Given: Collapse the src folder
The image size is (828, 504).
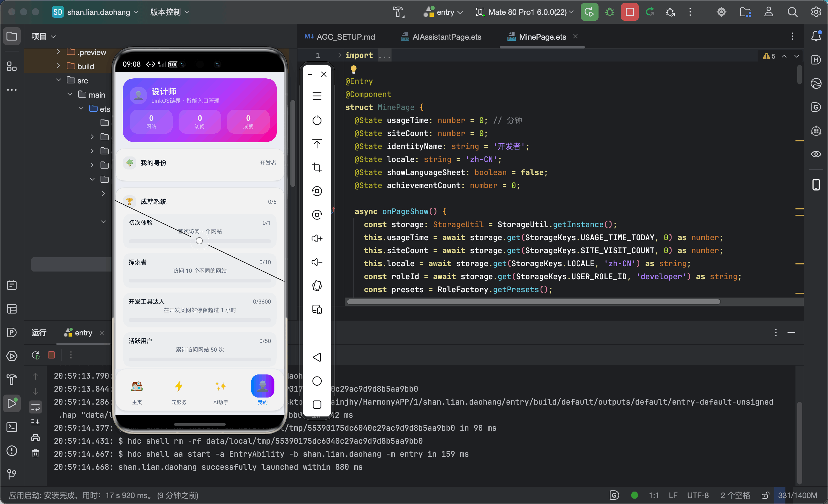Looking at the screenshot, I should [59, 80].
